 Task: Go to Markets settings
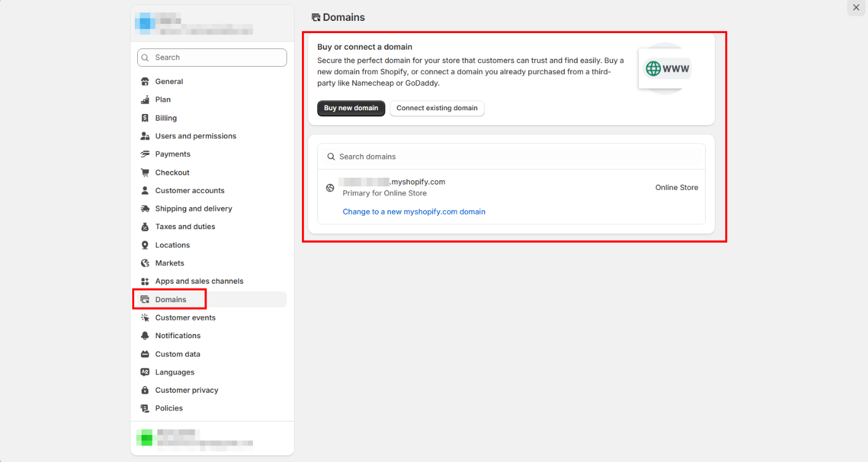[170, 263]
